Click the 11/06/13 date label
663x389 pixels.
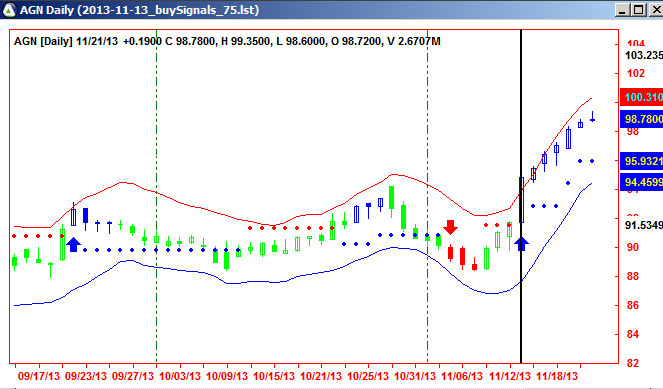click(x=462, y=376)
